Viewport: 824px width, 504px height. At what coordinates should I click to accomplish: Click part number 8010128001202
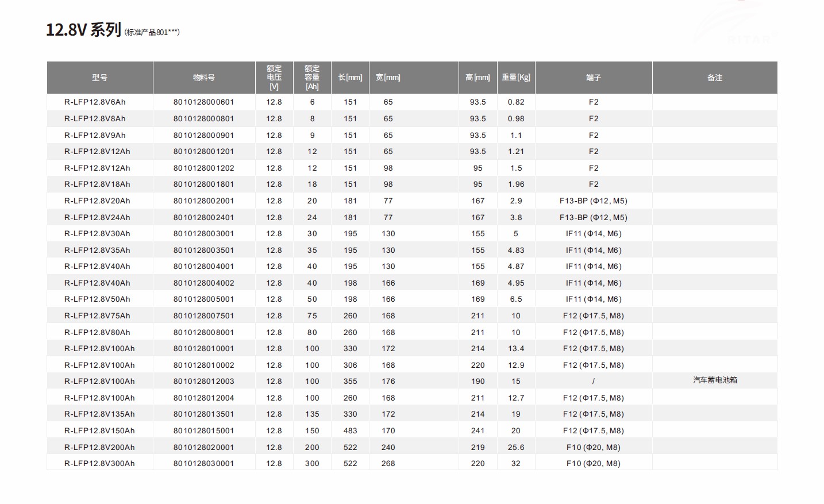(204, 168)
